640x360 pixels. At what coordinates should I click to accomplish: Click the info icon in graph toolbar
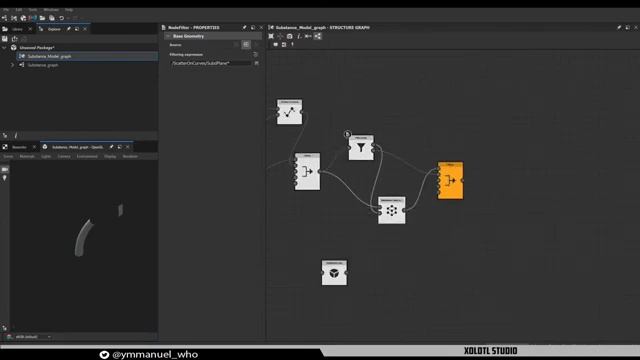click(299, 36)
